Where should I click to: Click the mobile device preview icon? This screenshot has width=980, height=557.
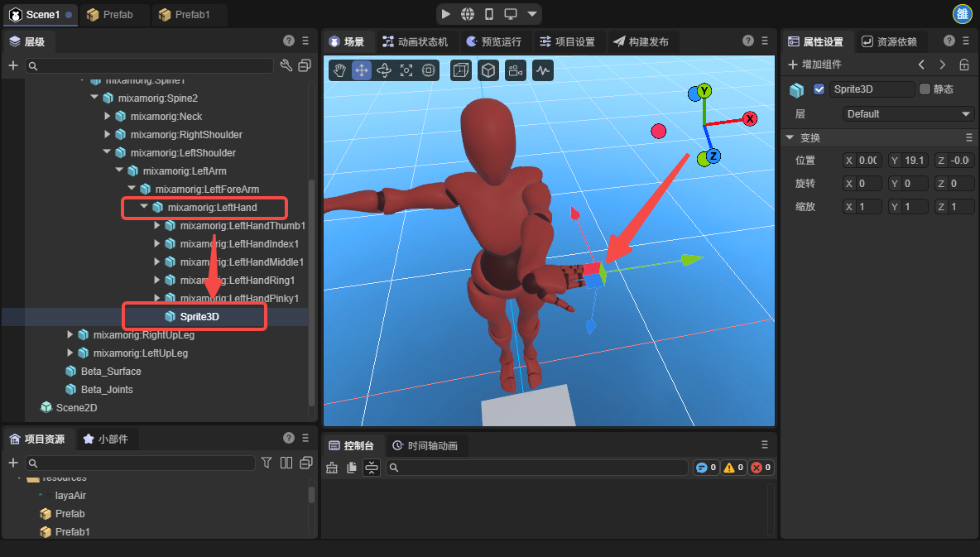[x=489, y=14]
